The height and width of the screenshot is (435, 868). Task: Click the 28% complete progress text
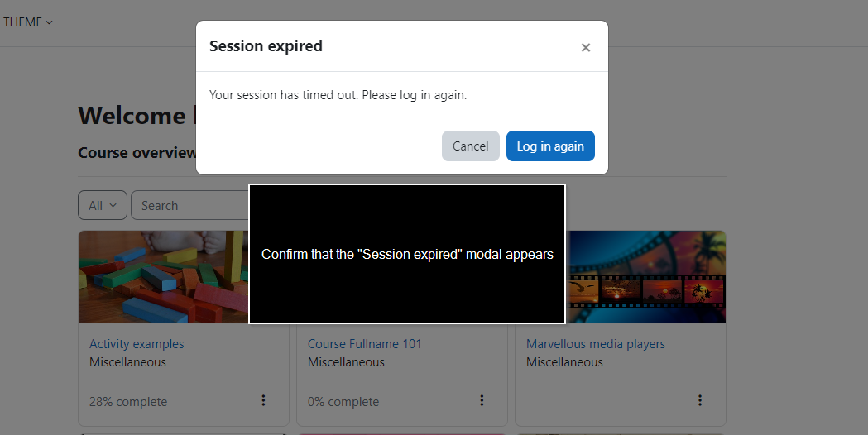click(128, 402)
